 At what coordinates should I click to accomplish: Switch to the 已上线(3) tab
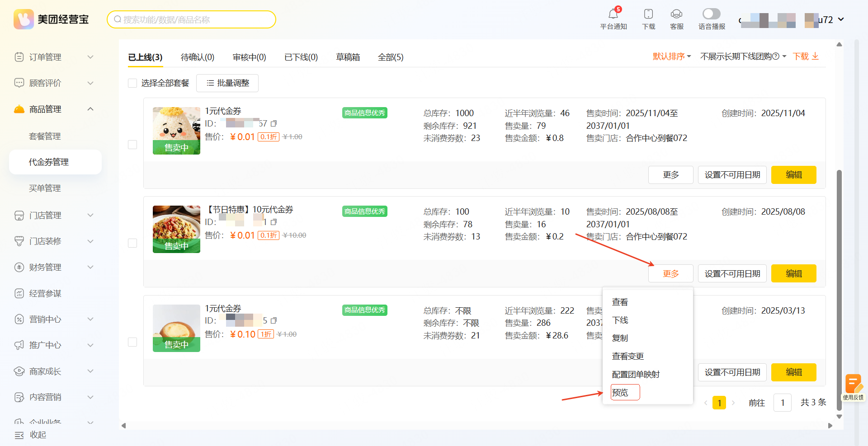(x=145, y=57)
